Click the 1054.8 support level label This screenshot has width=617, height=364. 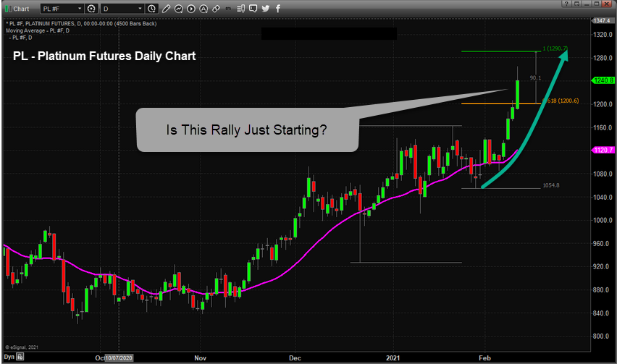click(551, 185)
